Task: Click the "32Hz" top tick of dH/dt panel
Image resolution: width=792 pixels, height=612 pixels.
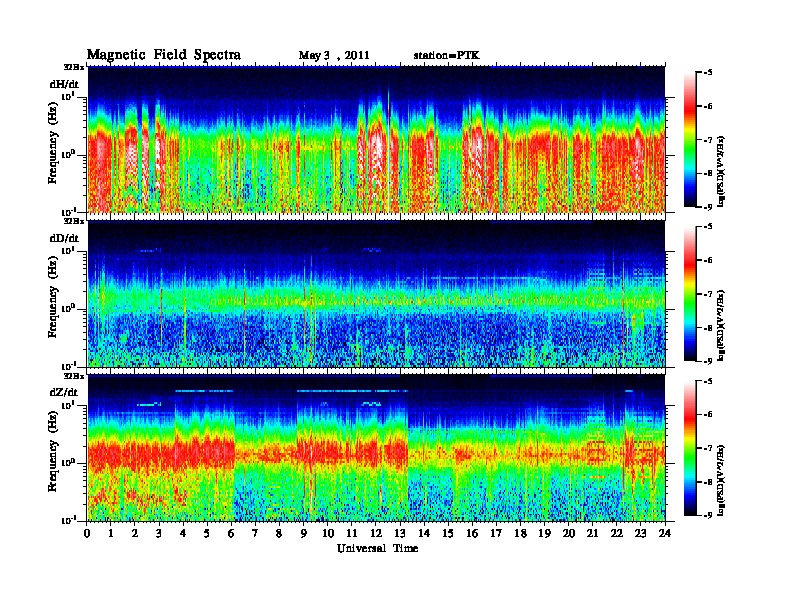Action: [74, 66]
